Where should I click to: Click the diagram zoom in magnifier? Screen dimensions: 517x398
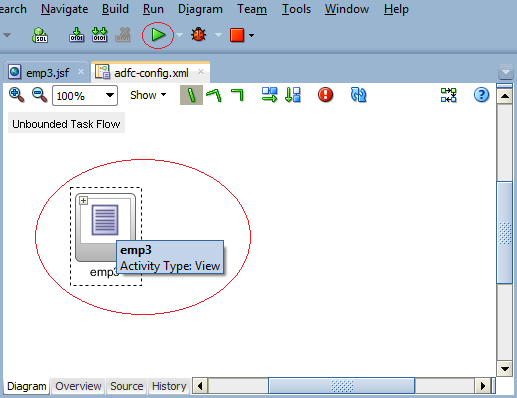(16, 95)
